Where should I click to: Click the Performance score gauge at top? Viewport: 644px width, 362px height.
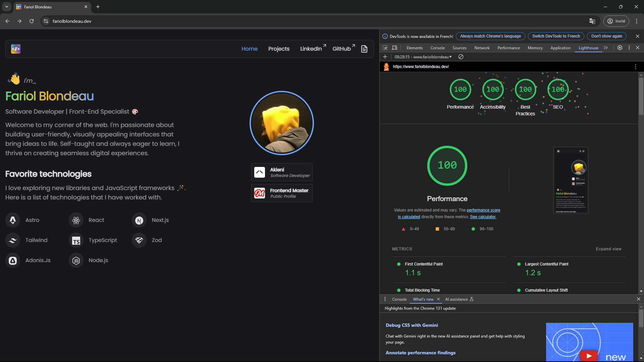pos(460,89)
